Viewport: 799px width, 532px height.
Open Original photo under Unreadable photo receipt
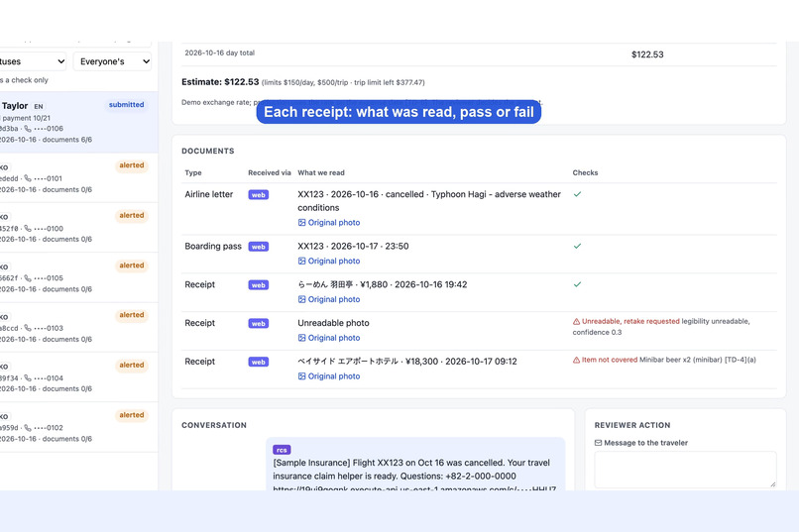click(329, 338)
